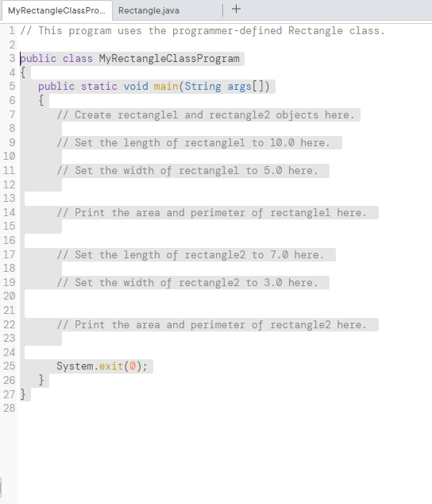Click the class opening brace on line 4
The image size is (432, 504).
pyautogui.click(x=23, y=72)
